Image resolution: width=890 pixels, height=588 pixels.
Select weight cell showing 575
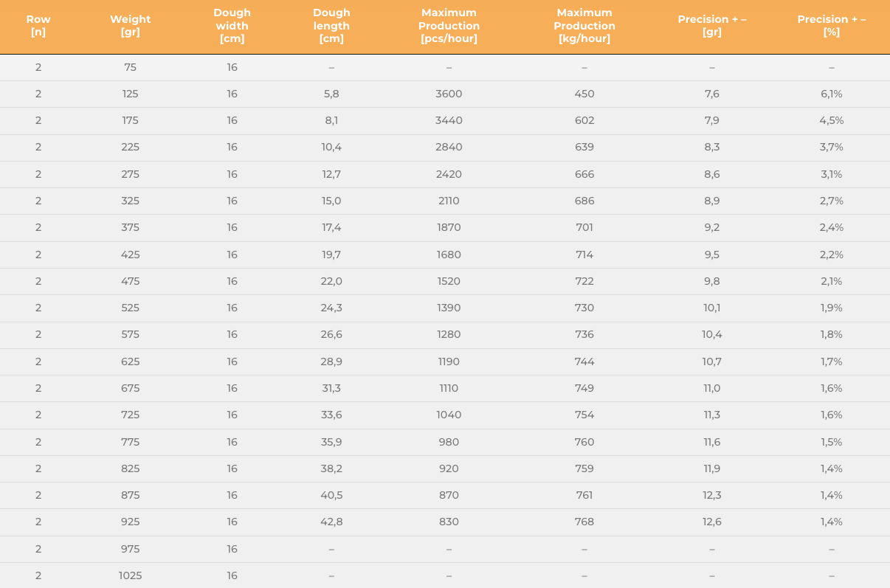tap(130, 334)
